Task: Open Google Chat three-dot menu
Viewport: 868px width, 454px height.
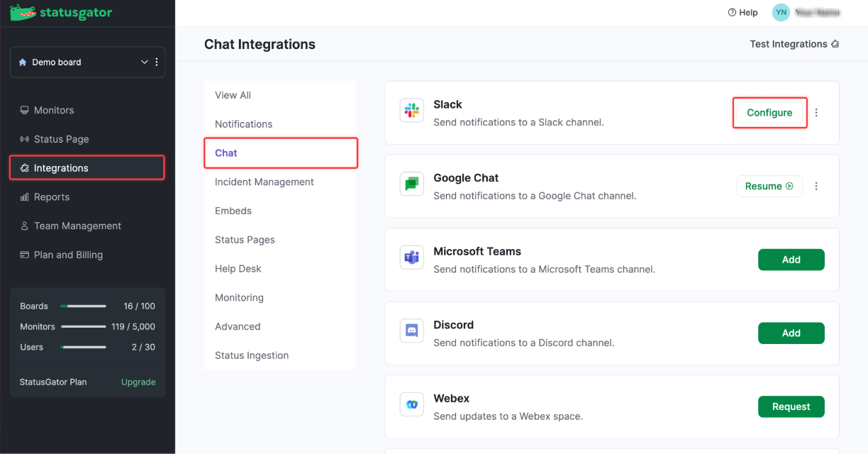Action: pos(816,186)
